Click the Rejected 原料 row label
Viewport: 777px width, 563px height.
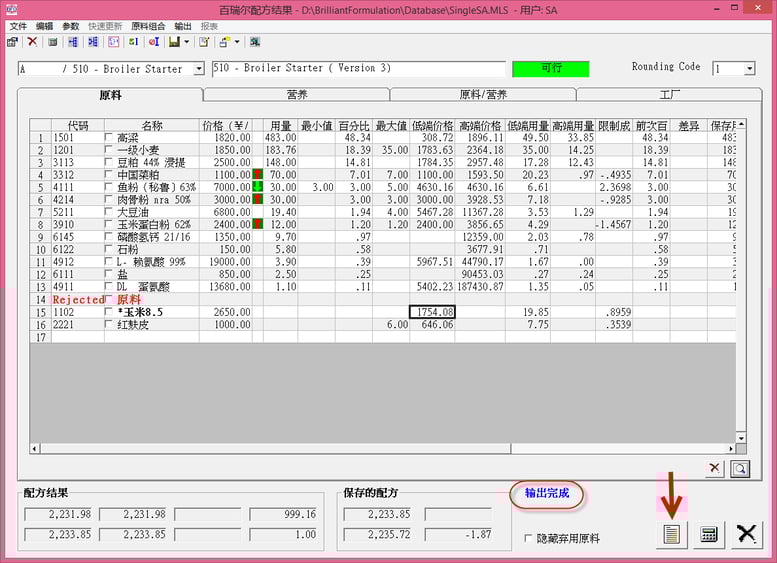(x=97, y=299)
